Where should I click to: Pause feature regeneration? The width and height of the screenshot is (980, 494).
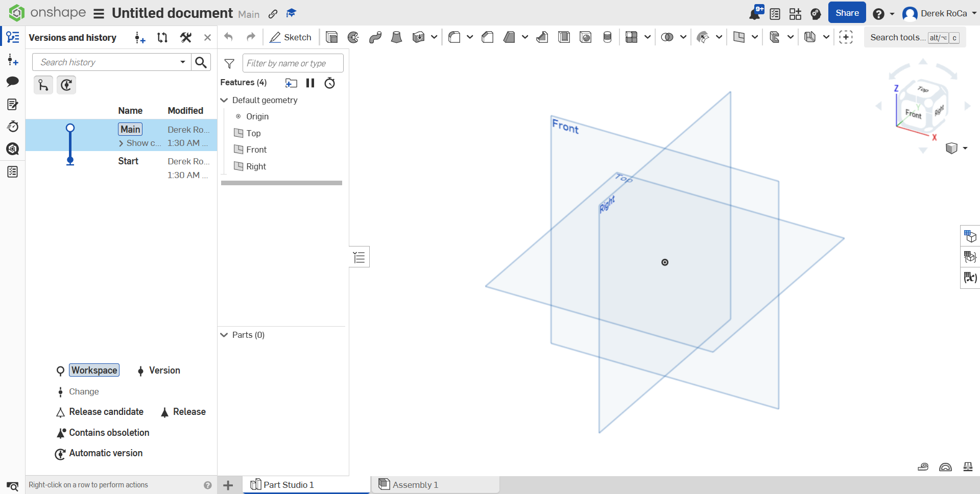(310, 83)
